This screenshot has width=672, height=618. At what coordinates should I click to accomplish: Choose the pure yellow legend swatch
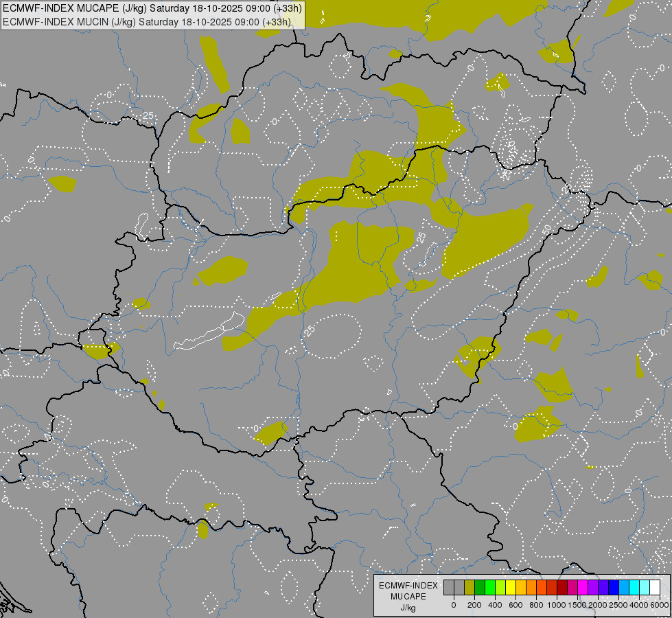(511, 587)
